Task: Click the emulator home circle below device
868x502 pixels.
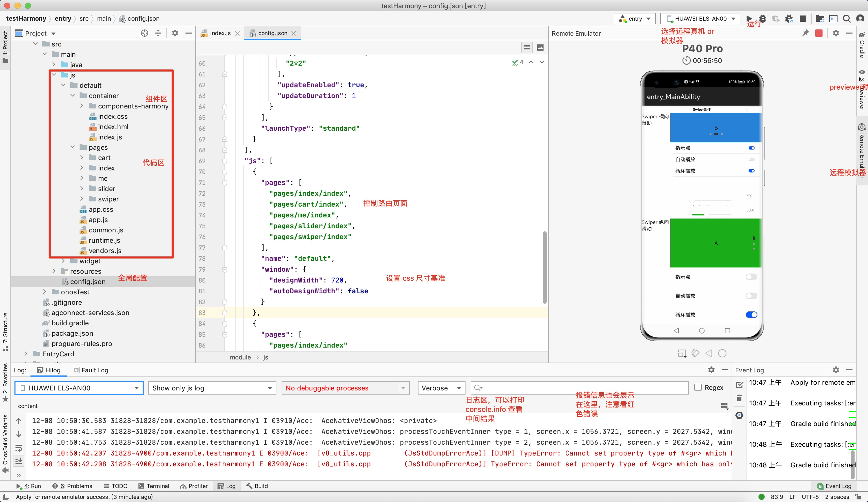Action: (x=722, y=353)
